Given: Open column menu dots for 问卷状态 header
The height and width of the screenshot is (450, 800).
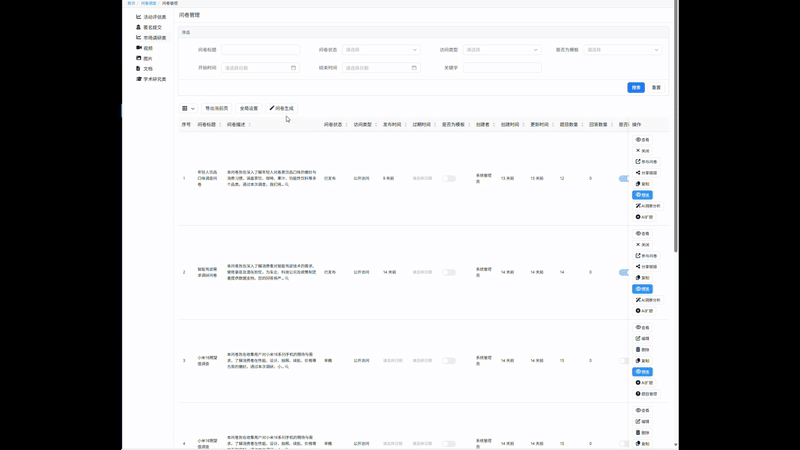Looking at the screenshot, I should [346, 124].
